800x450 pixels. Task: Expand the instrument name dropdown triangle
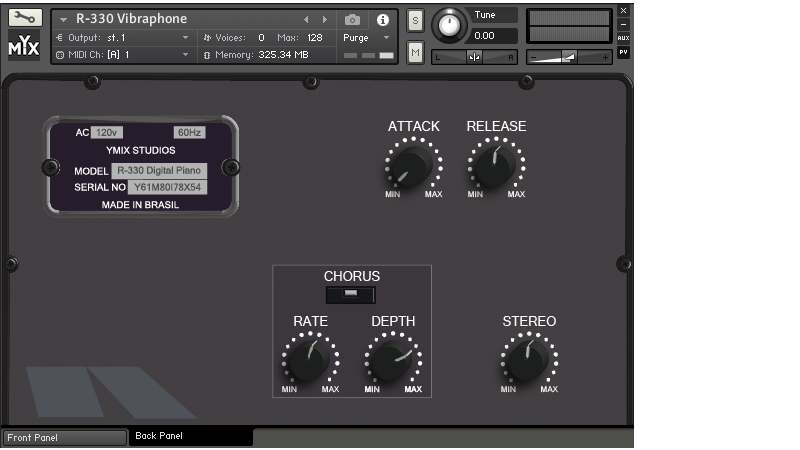pos(63,19)
